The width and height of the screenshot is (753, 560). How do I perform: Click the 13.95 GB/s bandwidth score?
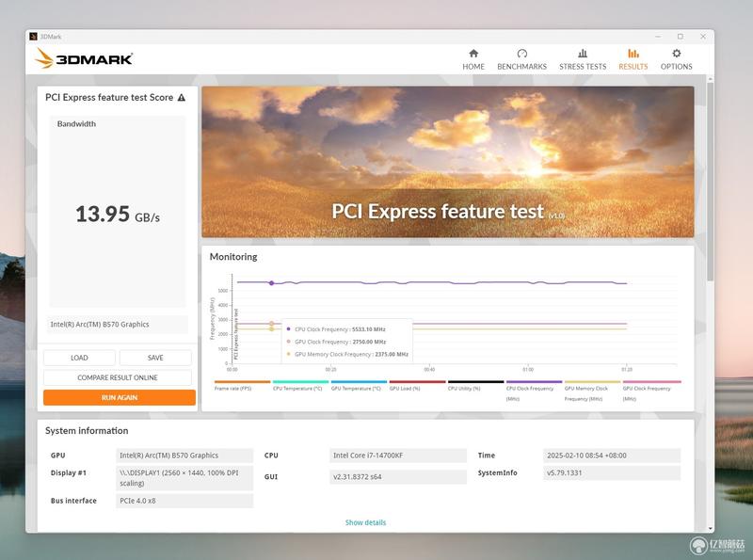click(x=118, y=215)
